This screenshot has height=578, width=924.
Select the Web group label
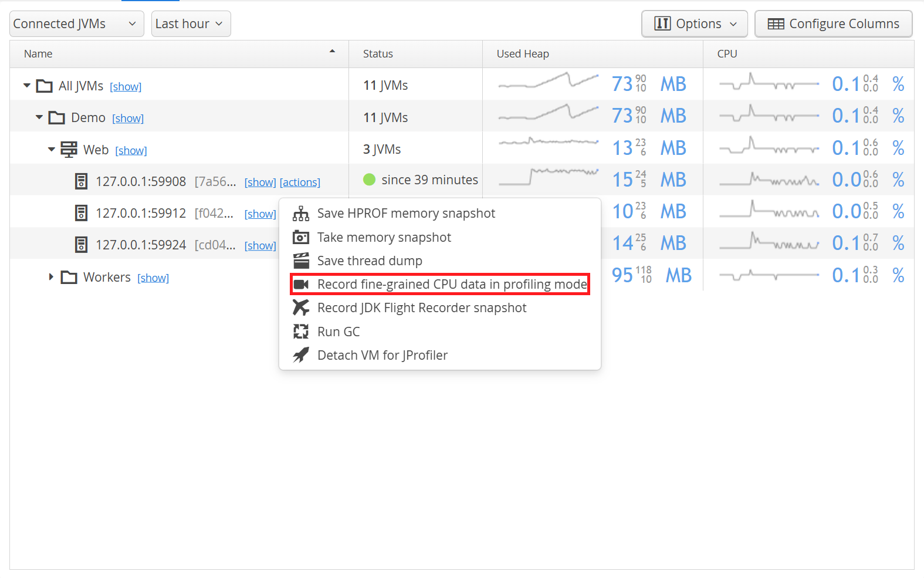(x=96, y=150)
